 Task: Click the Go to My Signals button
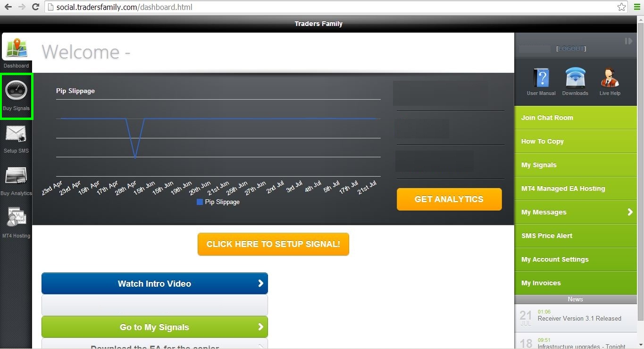click(x=155, y=327)
